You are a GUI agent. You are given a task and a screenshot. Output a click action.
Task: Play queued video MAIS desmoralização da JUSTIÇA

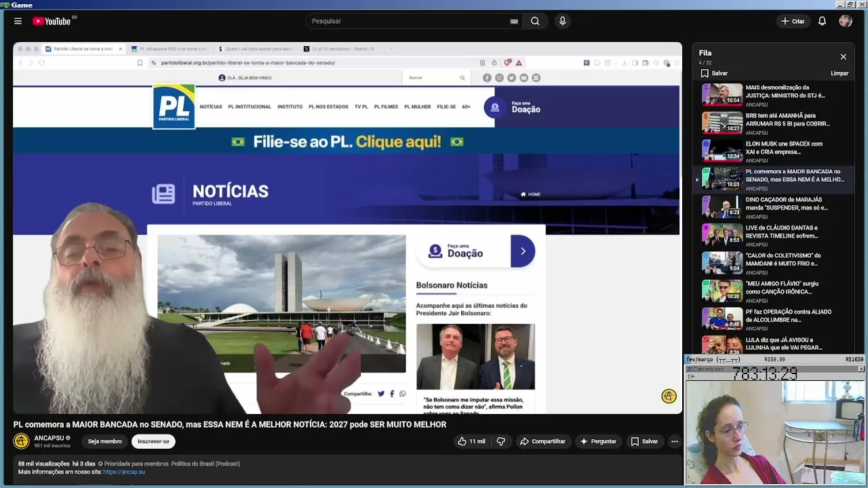coord(774,95)
